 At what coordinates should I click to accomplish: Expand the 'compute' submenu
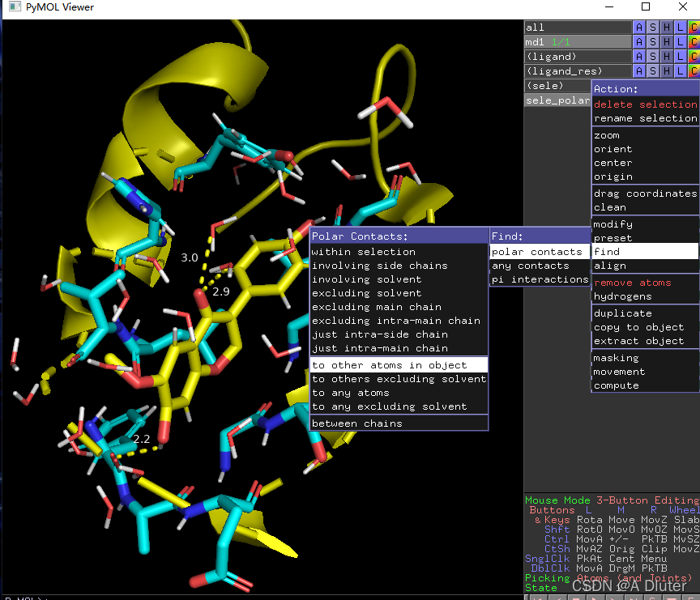click(646, 386)
